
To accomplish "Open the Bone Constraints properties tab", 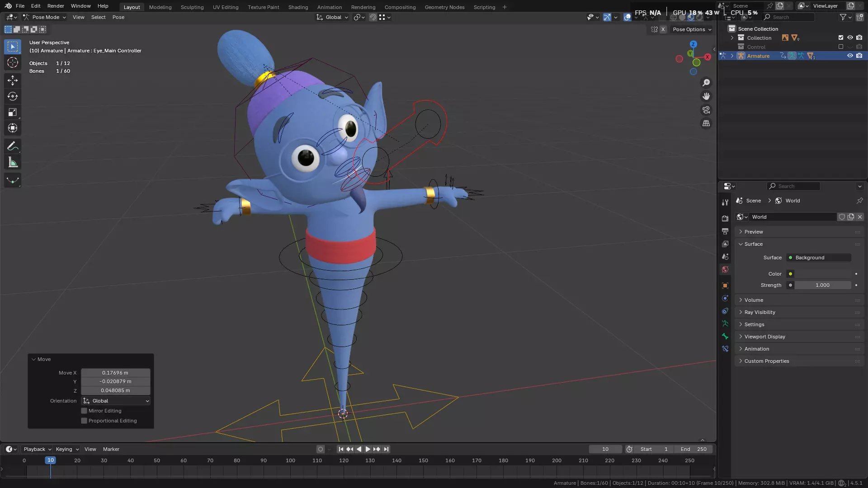I will (725, 349).
